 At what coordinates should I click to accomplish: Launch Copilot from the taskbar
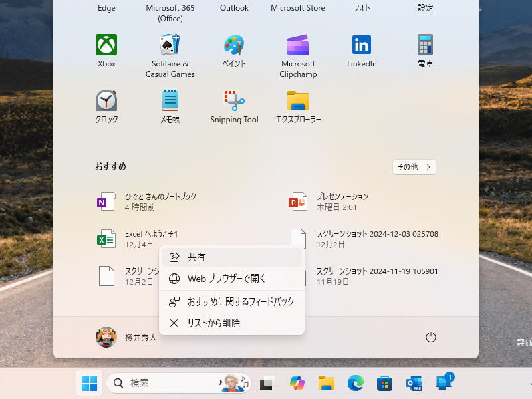(297, 383)
